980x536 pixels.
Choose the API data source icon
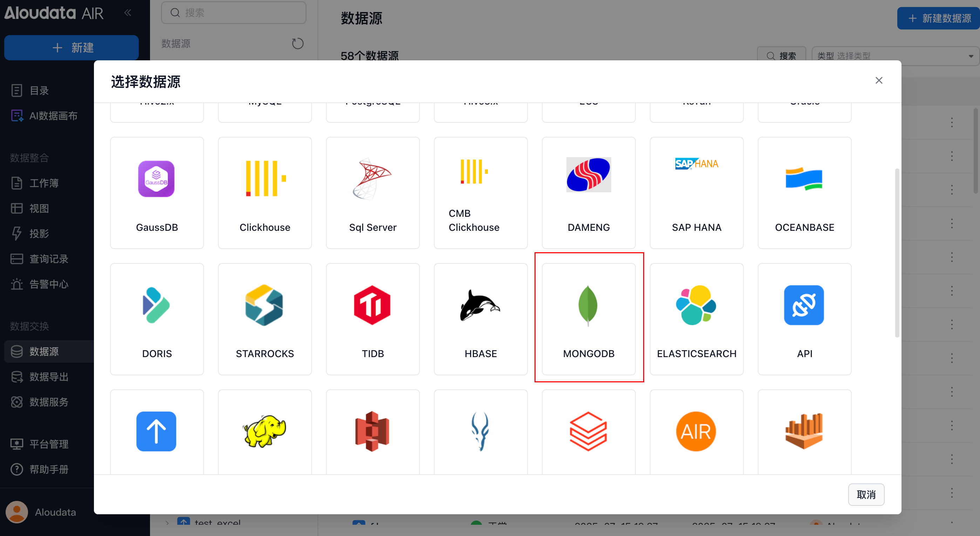804,305
